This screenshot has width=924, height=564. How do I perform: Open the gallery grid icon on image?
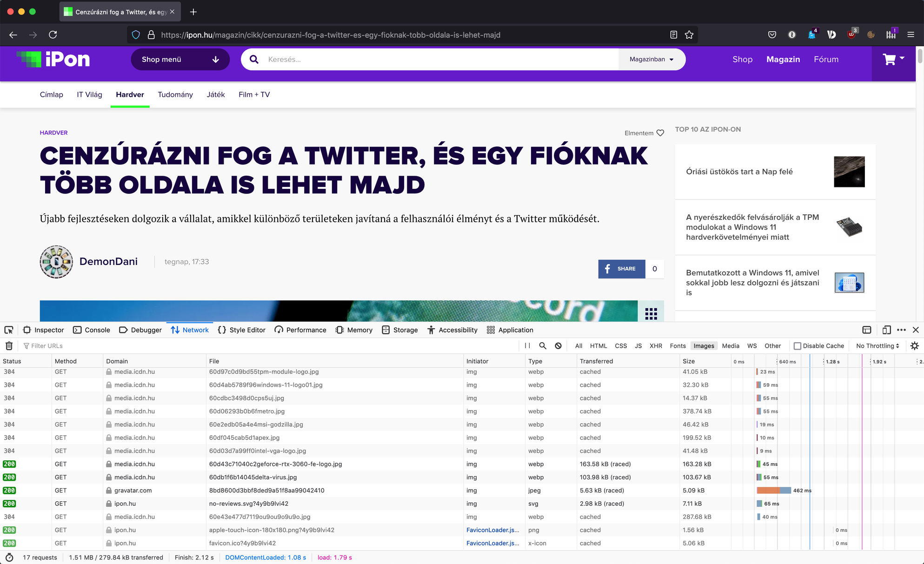click(x=651, y=314)
